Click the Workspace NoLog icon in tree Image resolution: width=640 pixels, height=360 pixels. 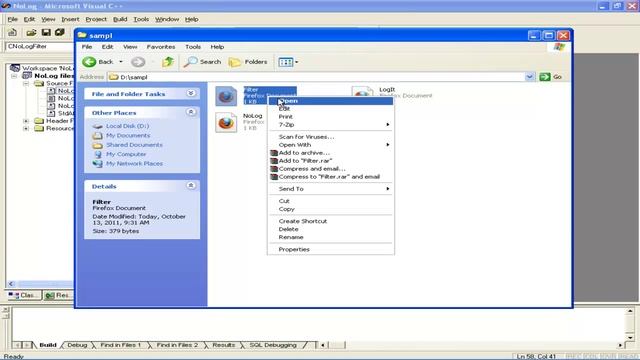click(15, 68)
